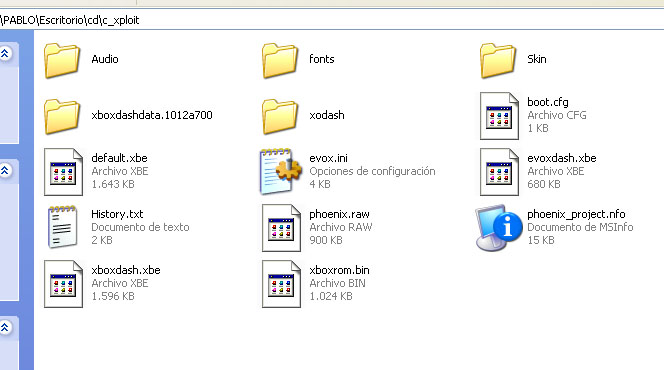Click the xodash folder name
Viewport: 664px width, 370px height.
(326, 115)
